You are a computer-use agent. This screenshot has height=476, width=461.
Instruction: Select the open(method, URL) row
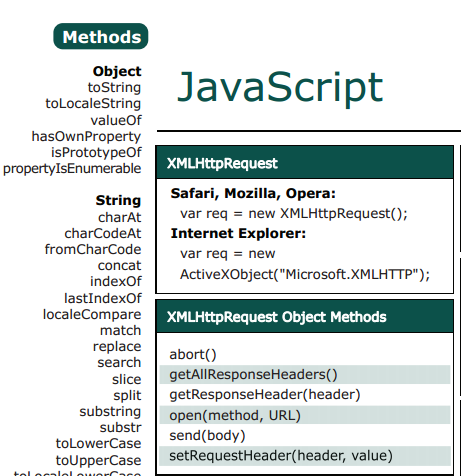(x=305, y=415)
